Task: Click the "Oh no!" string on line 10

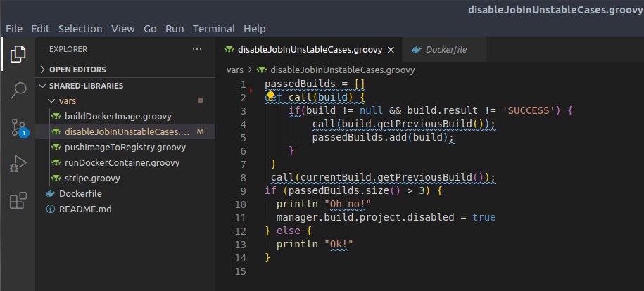Action: click(x=348, y=204)
